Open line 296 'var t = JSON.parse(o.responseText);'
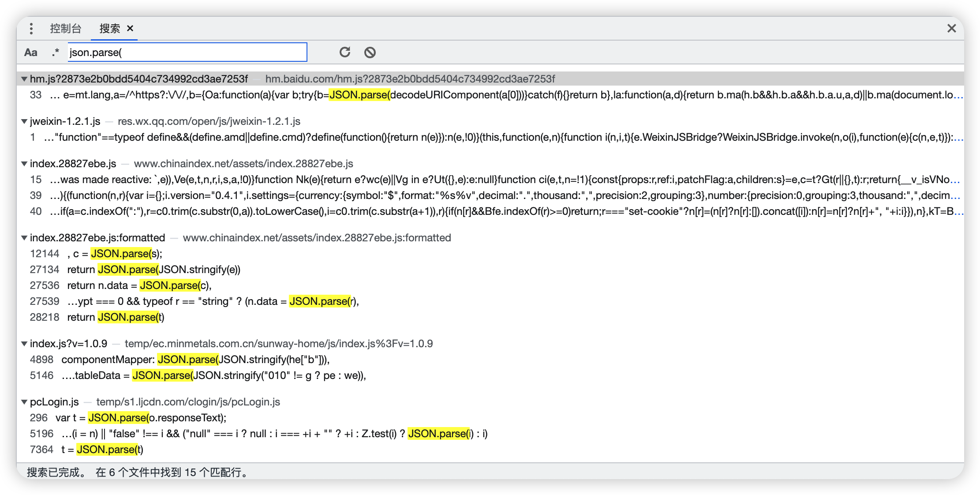Image resolution: width=980 pixels, height=495 pixels. point(490,418)
